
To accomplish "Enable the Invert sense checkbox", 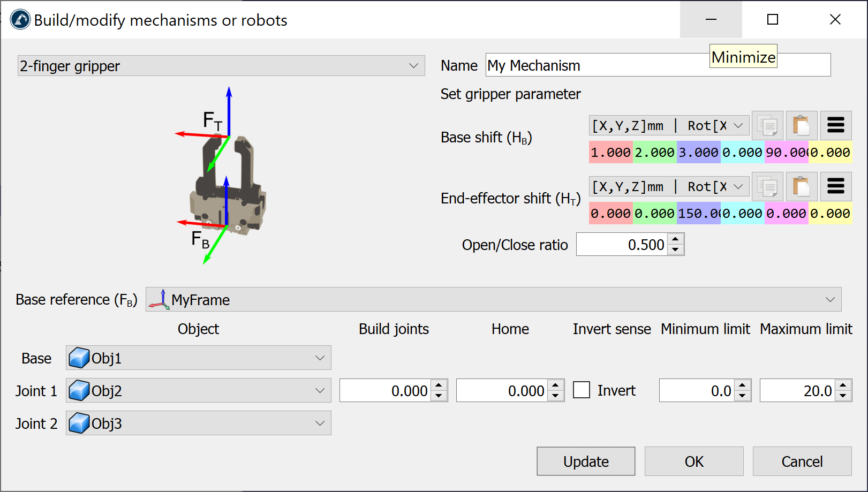I will pyautogui.click(x=582, y=390).
